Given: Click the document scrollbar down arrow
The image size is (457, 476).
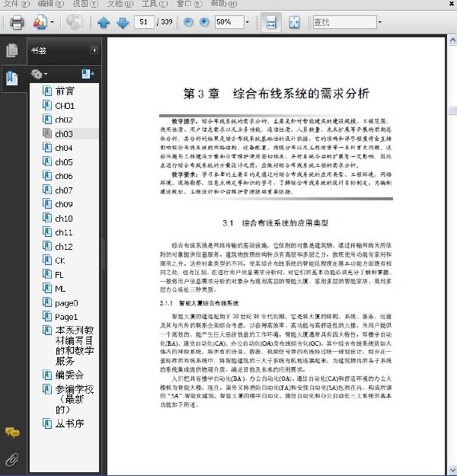Looking at the screenshot, I should 452,471.
